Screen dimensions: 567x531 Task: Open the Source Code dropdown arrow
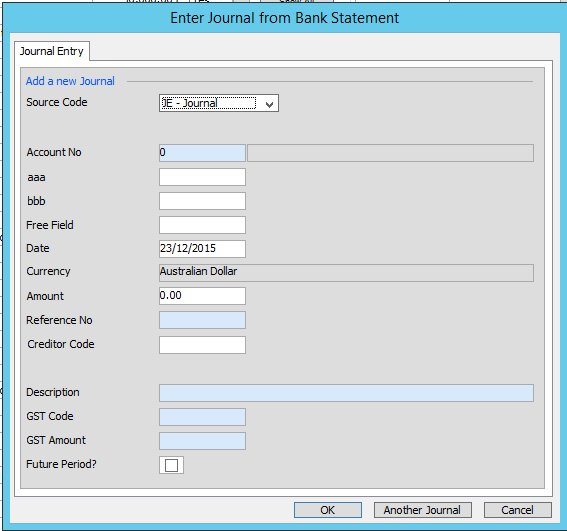(x=269, y=104)
